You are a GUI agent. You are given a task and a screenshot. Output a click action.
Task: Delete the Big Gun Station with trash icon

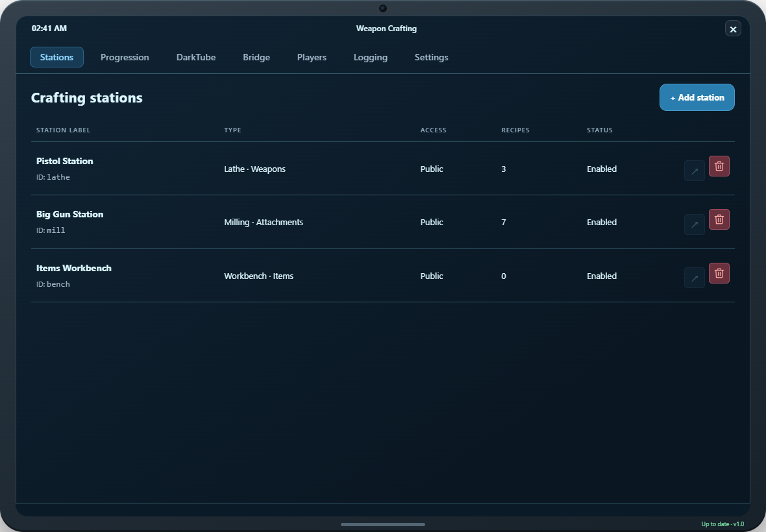[x=719, y=219]
